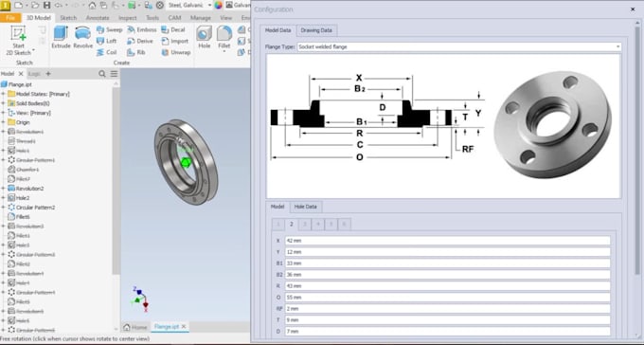644x345 pixels.
Task: Click the New file icon in quick access
Action: [x=18, y=6]
